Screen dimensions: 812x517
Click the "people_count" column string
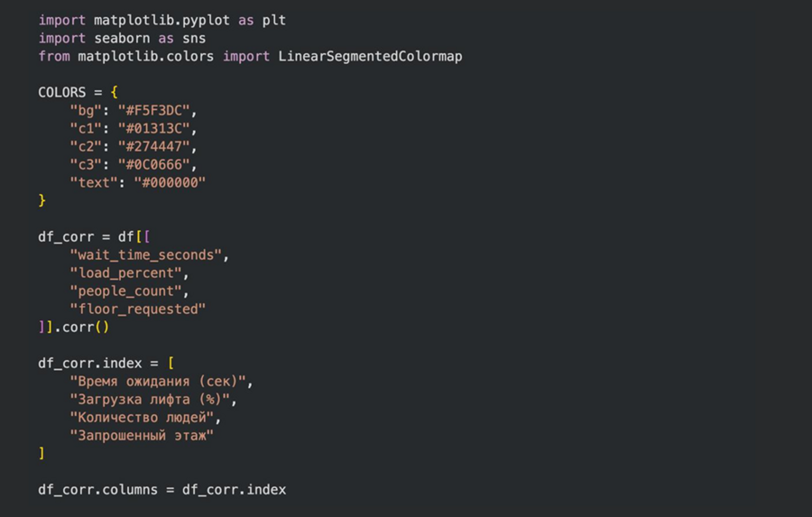coord(126,291)
